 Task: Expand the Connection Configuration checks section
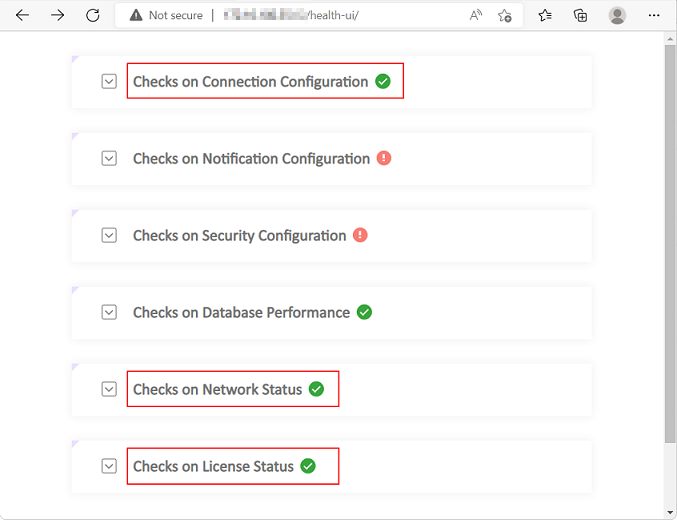point(110,82)
